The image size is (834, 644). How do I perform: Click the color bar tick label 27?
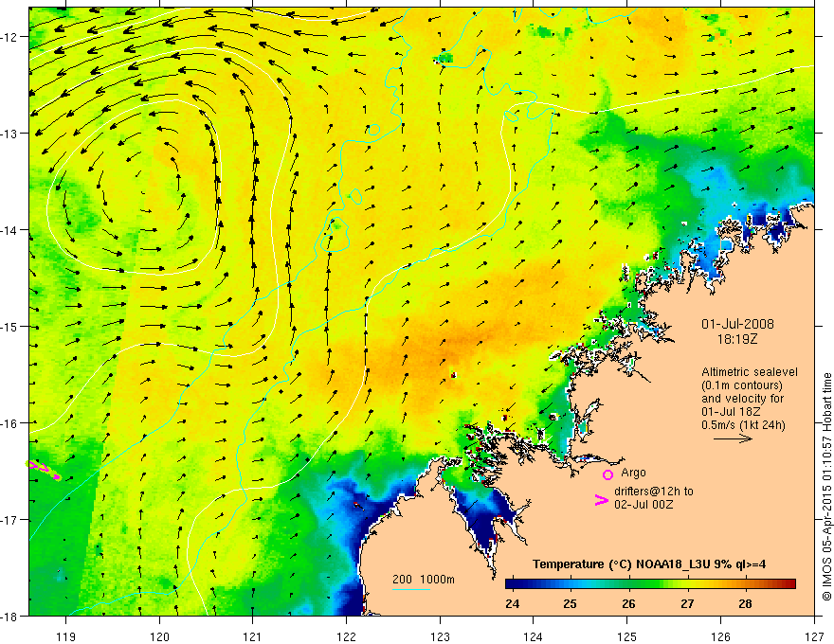(x=687, y=603)
